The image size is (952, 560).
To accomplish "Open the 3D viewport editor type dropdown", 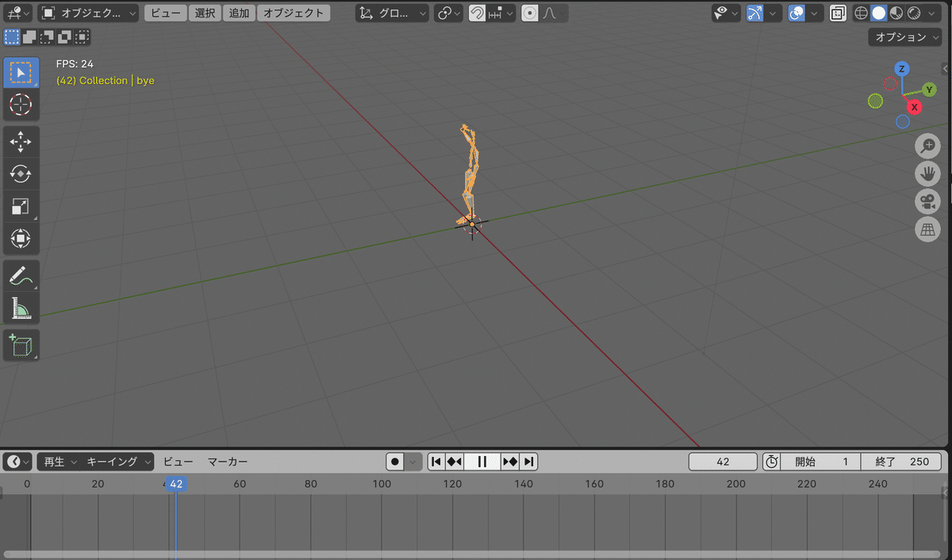I will click(x=17, y=13).
